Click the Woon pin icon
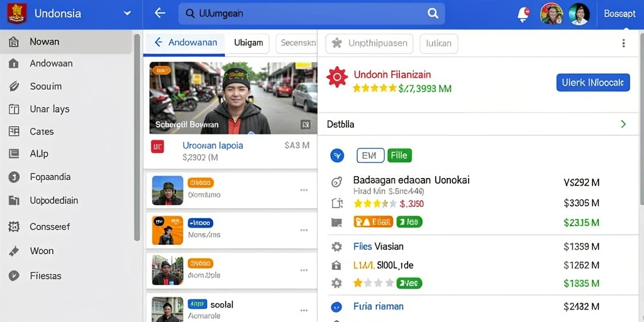 coord(14,251)
